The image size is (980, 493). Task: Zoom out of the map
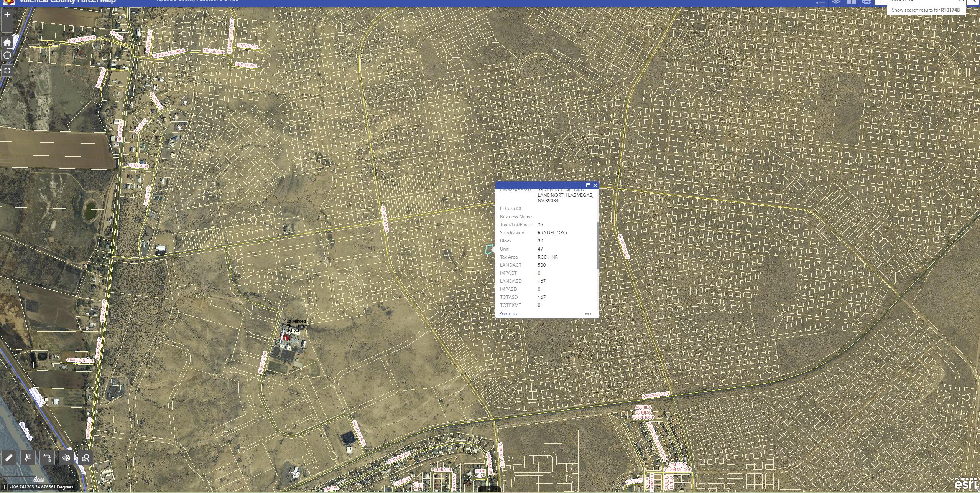point(7,26)
